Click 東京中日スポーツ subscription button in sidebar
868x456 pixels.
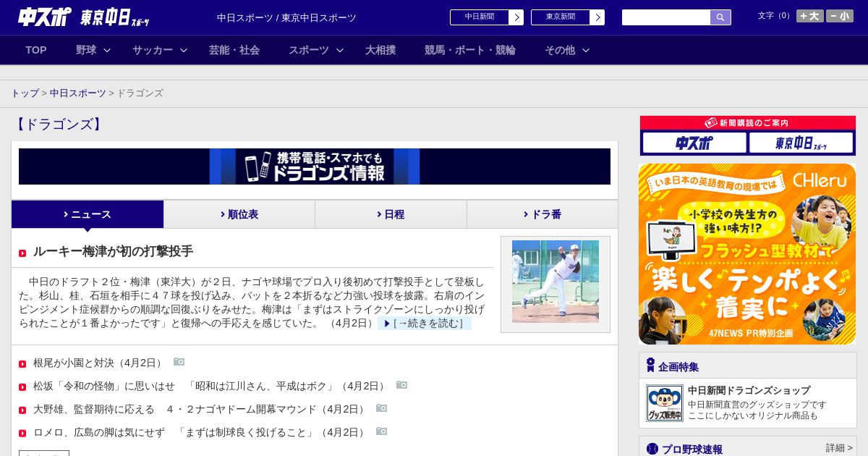coord(801,143)
